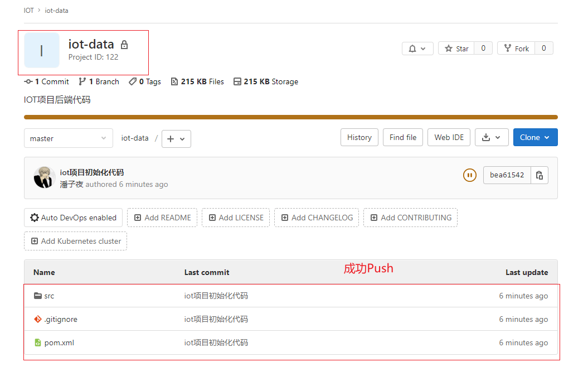Screen dimensions: 588x381
Task: Open the 215 KB Files link
Action: pyautogui.click(x=197, y=81)
